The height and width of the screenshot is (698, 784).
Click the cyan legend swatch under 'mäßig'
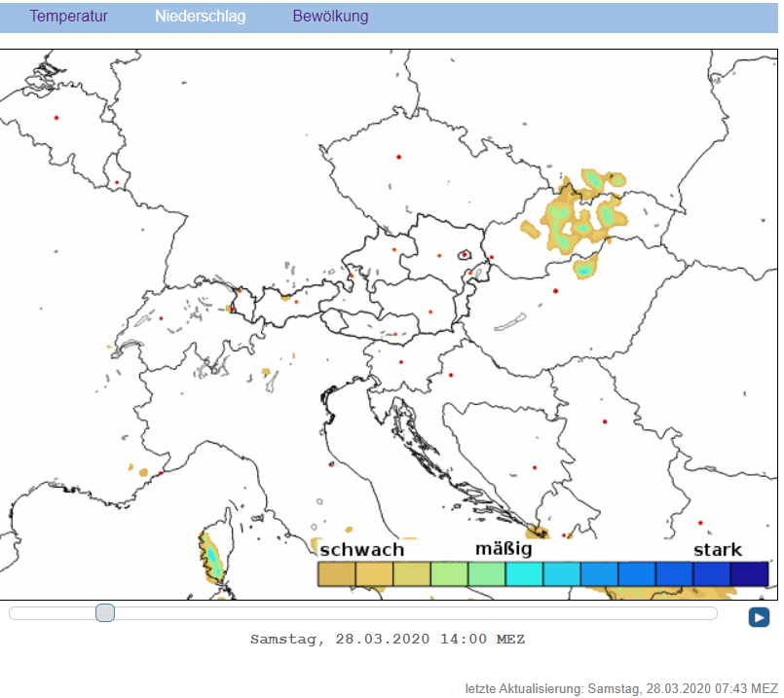click(x=524, y=573)
